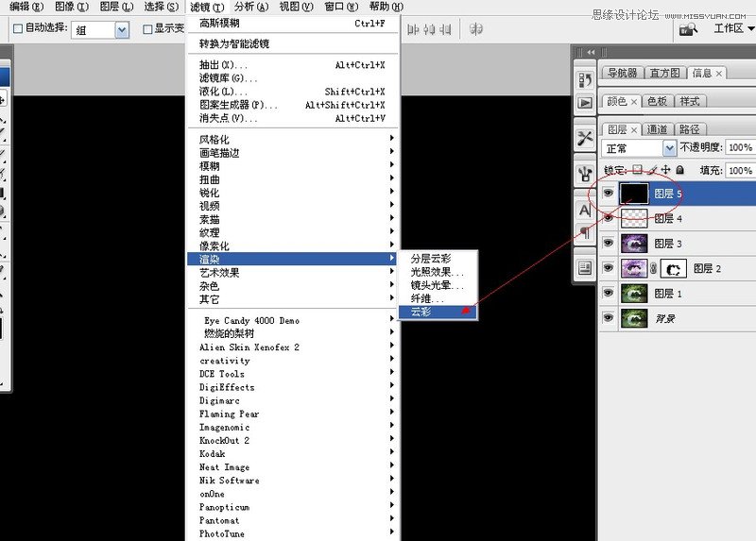756x541 pixels.
Task: Click the 不透明度 100% field
Action: [740, 147]
